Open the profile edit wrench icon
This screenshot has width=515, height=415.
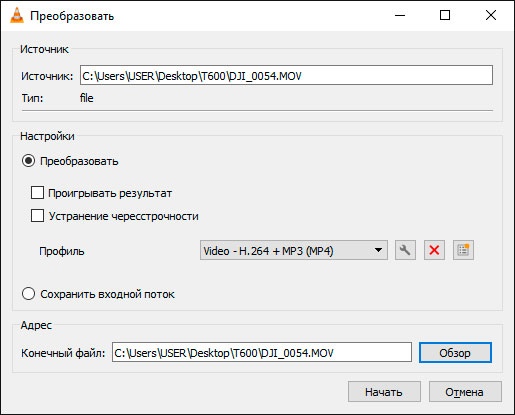405,250
